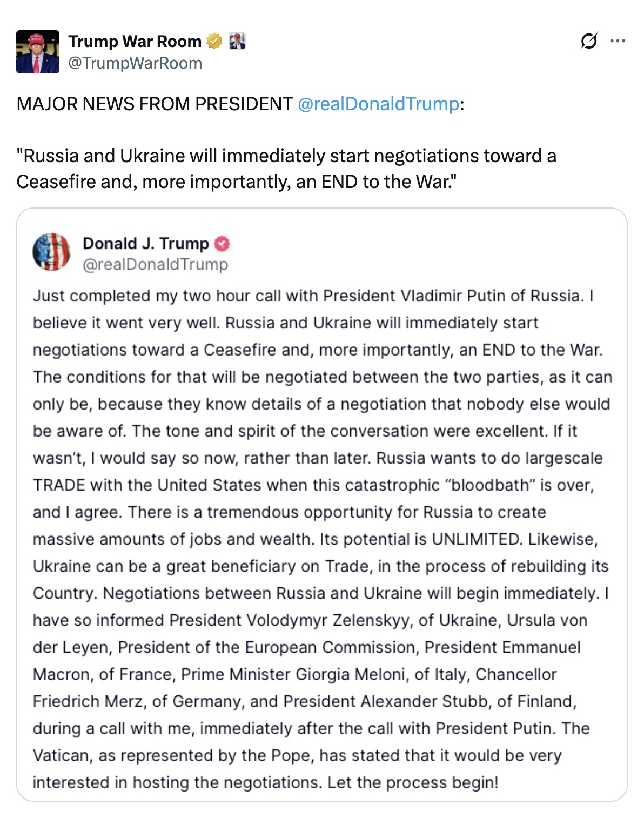The height and width of the screenshot is (818, 644).
Task: Click the @TrumpWarRoom handle
Action: pos(135,63)
